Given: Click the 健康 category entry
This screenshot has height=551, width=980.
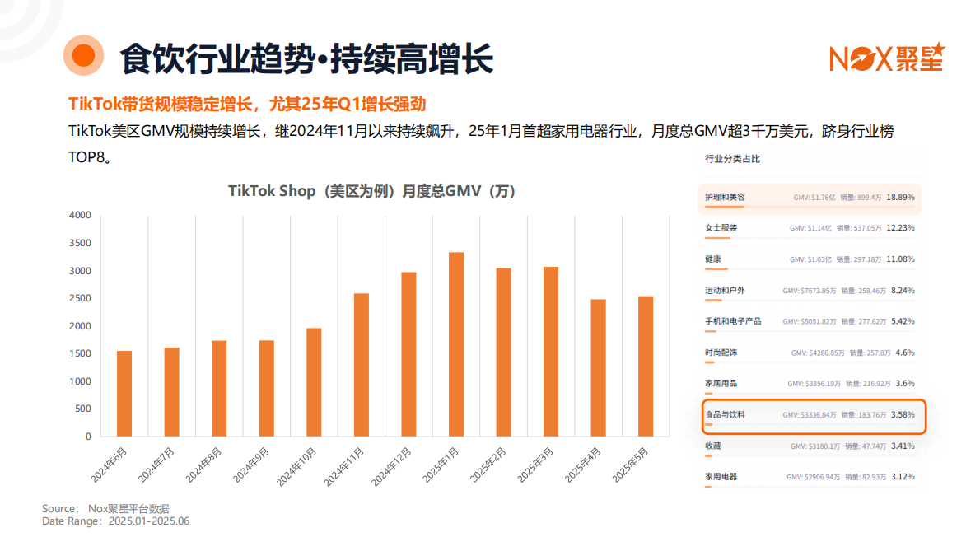Looking at the screenshot, I should (810, 259).
